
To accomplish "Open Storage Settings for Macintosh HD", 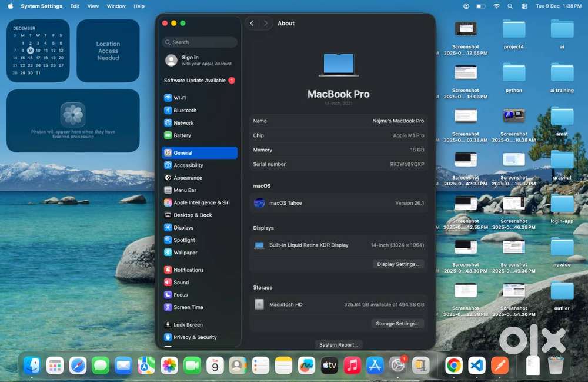I will click(x=397, y=323).
